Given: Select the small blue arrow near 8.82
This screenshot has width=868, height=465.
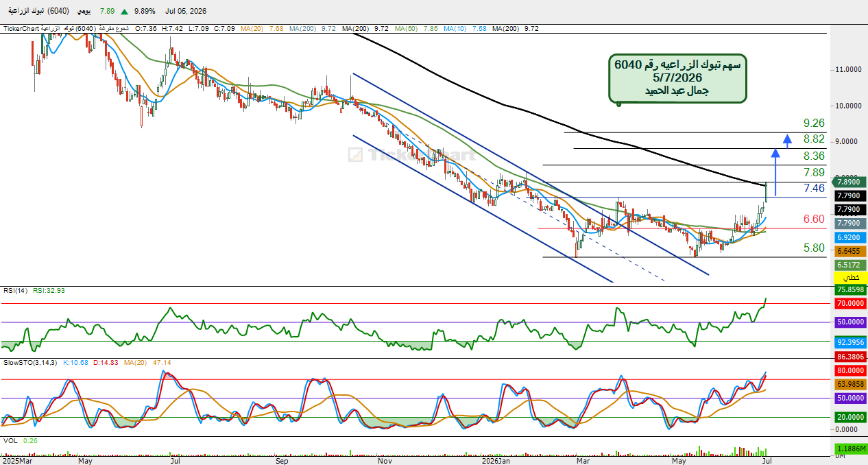Looking at the screenshot, I should 787,140.
